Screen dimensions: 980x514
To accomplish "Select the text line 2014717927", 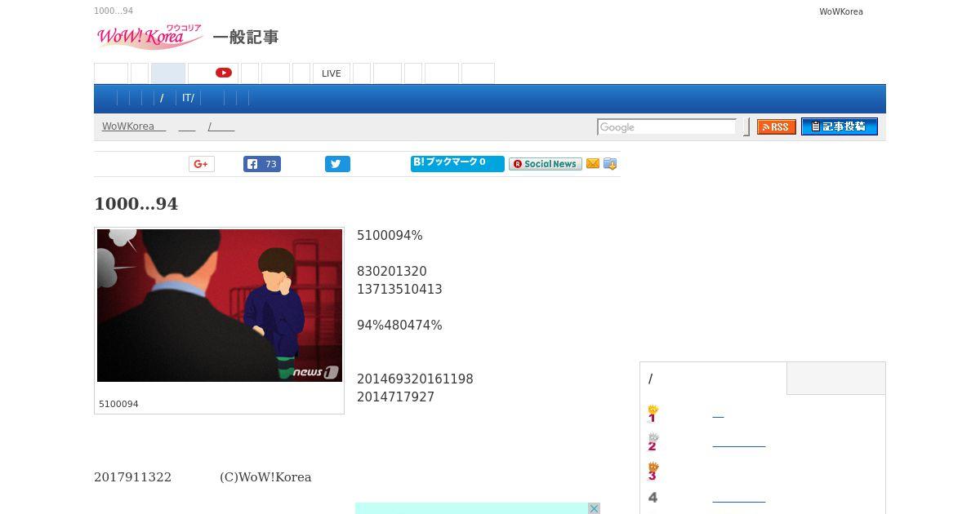I will click(x=395, y=397).
